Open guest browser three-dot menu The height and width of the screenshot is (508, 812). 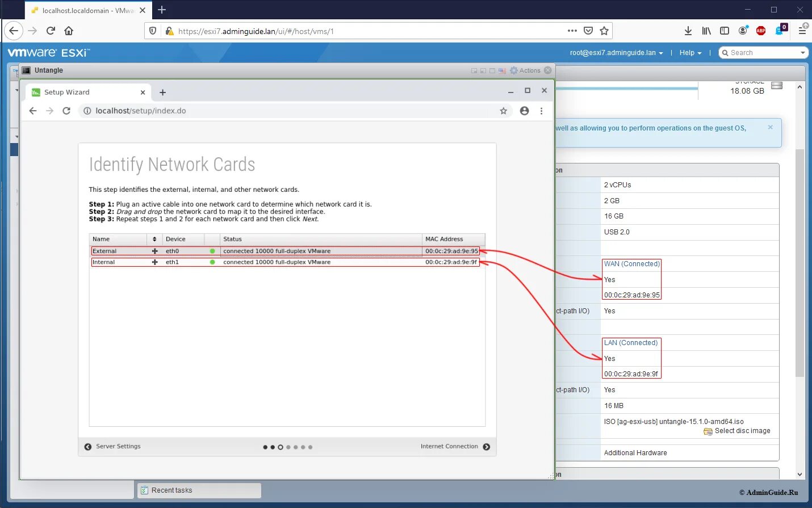point(541,111)
